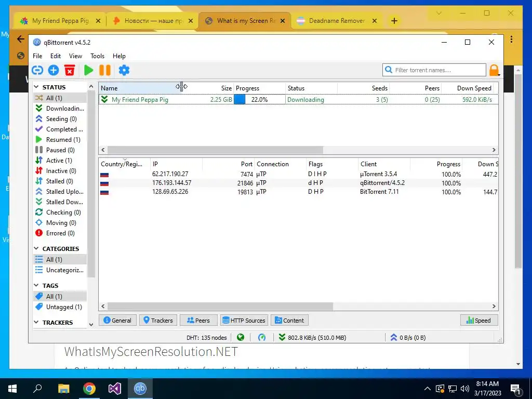Switch to the Peers tab

pyautogui.click(x=198, y=320)
